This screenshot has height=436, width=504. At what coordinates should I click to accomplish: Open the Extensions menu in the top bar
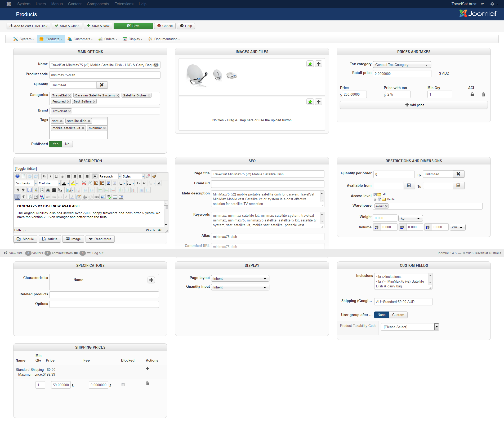124,4
